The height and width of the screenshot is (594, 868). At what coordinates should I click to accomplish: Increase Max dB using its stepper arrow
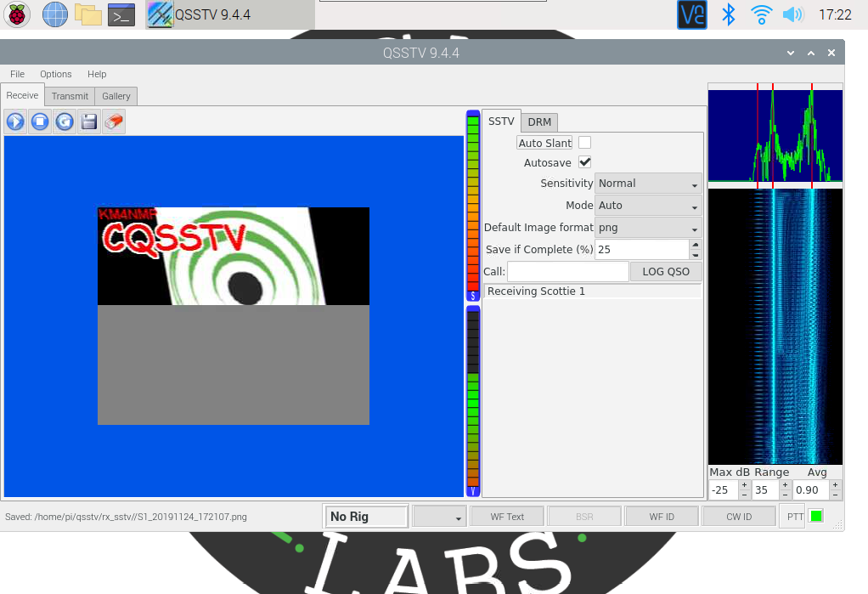(744, 485)
